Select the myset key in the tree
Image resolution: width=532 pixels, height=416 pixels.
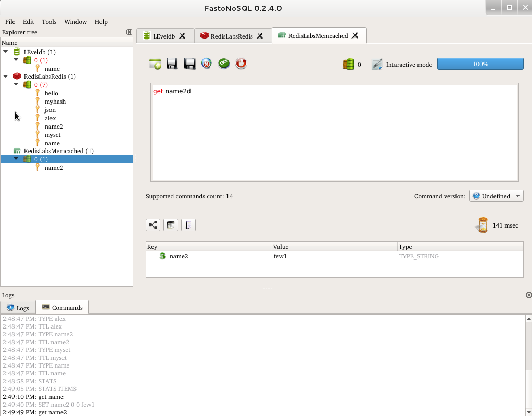coord(53,135)
